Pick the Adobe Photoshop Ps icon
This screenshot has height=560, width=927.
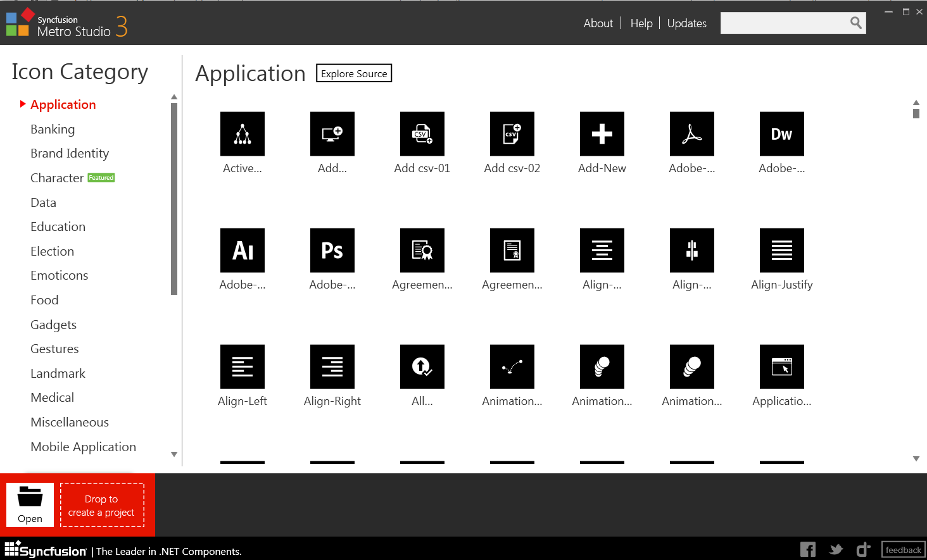point(332,251)
